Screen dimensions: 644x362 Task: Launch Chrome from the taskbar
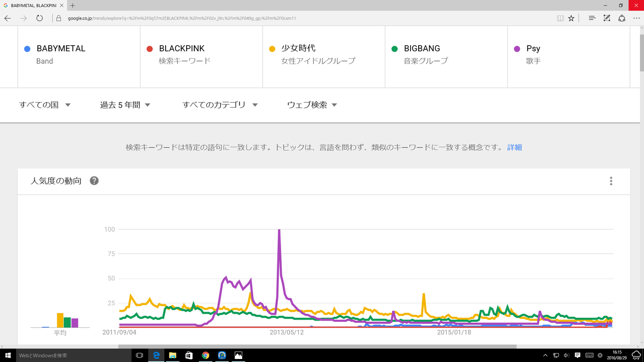pos(205,355)
